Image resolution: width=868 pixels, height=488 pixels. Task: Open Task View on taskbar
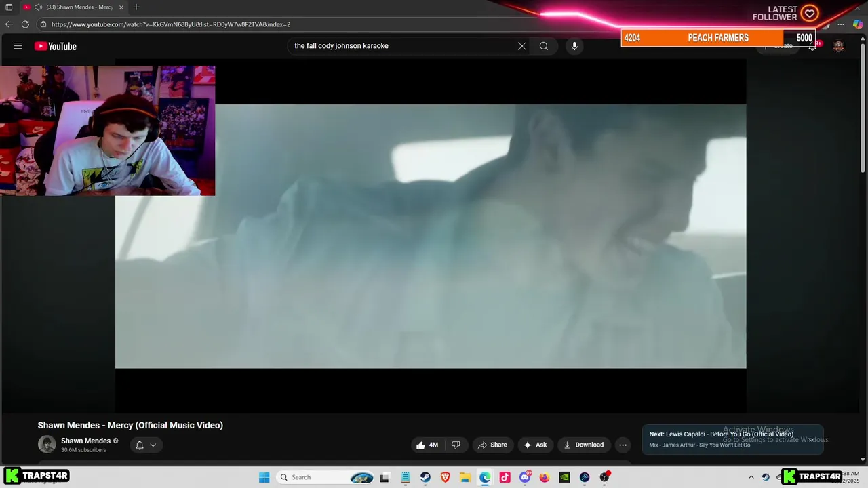pyautogui.click(x=385, y=477)
